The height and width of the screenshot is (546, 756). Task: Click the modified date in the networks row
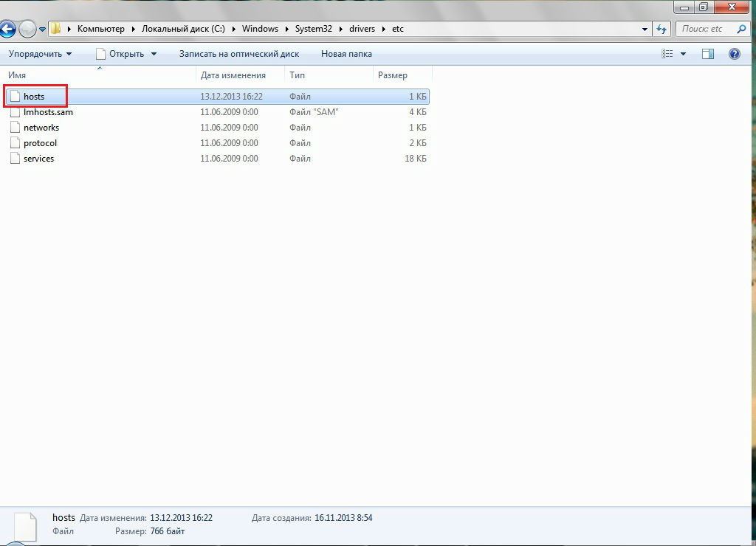pyautogui.click(x=229, y=128)
